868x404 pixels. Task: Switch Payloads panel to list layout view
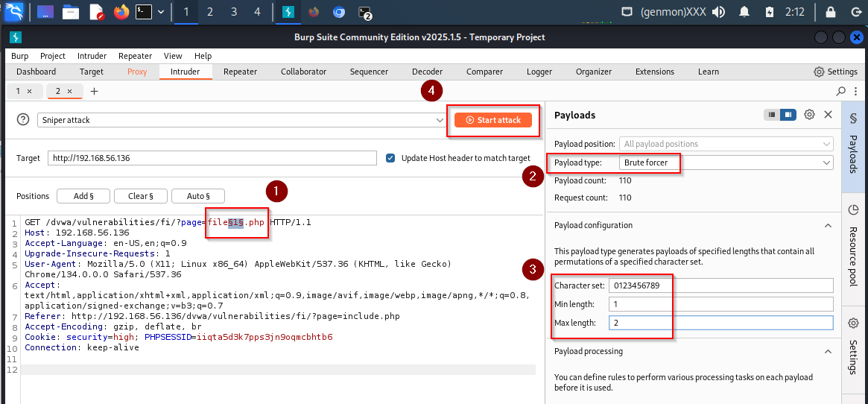(772, 115)
